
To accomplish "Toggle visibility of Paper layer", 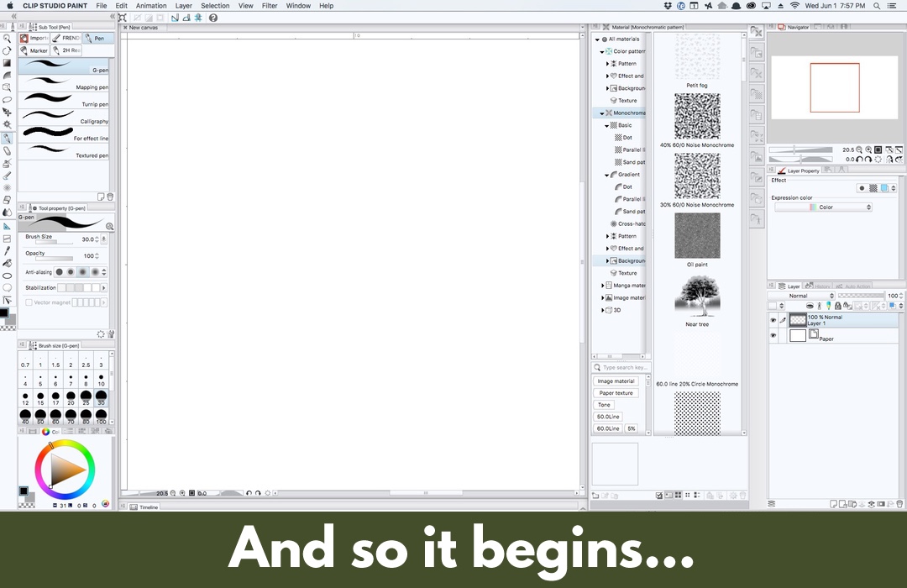I will (773, 335).
